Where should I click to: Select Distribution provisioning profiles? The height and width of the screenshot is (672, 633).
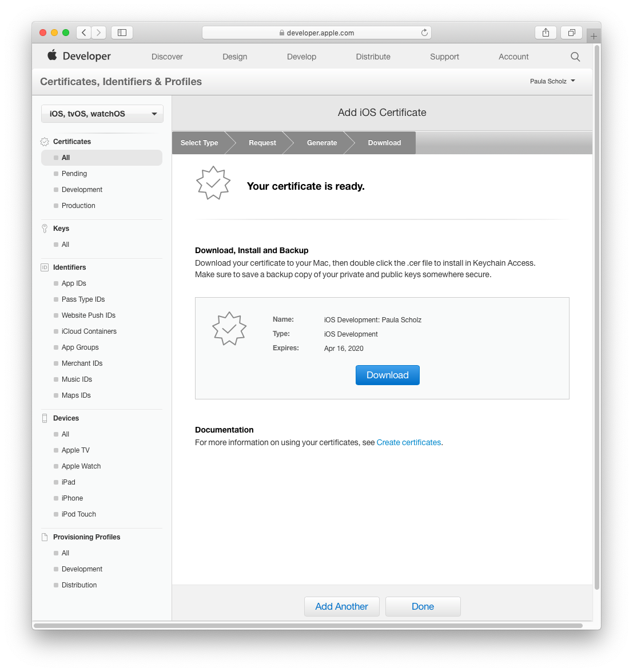tap(79, 585)
